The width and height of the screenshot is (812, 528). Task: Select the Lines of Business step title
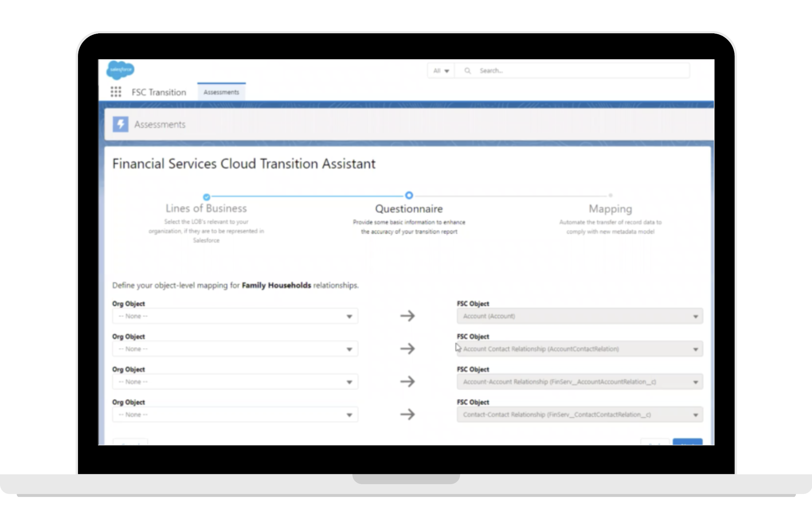[x=206, y=208]
